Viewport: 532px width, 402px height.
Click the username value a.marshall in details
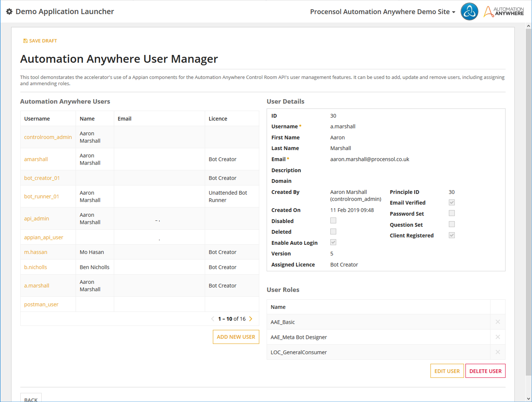pos(342,126)
